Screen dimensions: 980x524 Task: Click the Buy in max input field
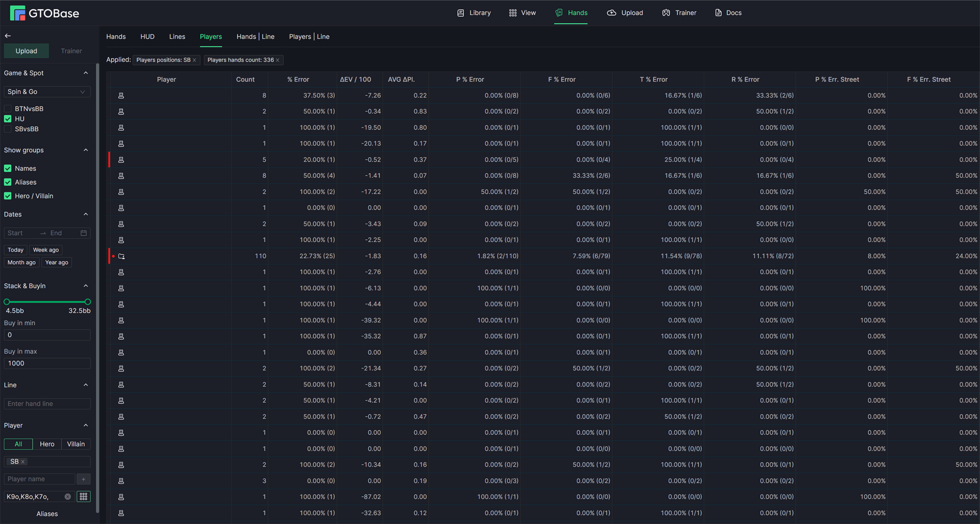click(x=47, y=364)
